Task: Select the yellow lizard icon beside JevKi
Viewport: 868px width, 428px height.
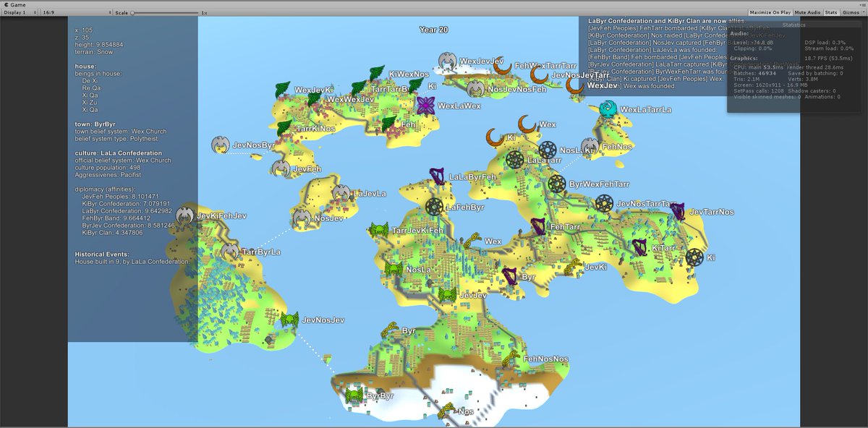Action: [x=572, y=267]
